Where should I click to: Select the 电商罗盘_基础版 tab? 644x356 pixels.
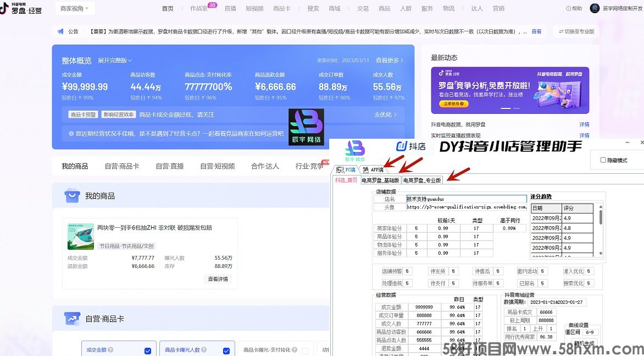point(380,180)
